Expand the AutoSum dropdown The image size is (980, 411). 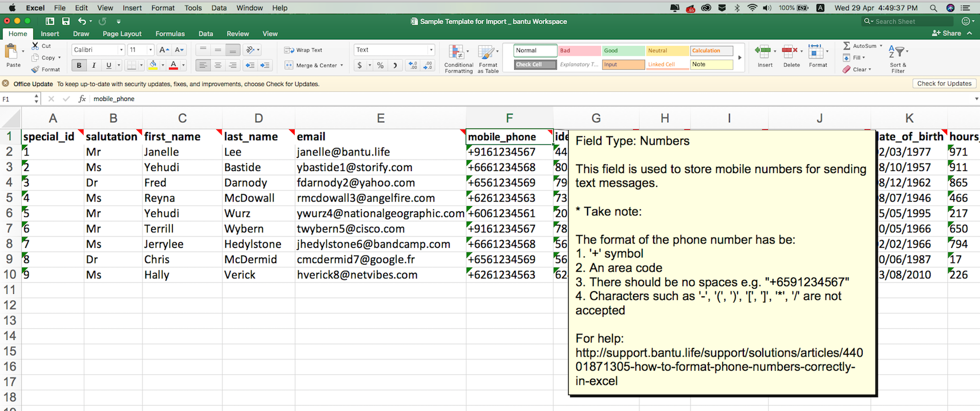(881, 46)
